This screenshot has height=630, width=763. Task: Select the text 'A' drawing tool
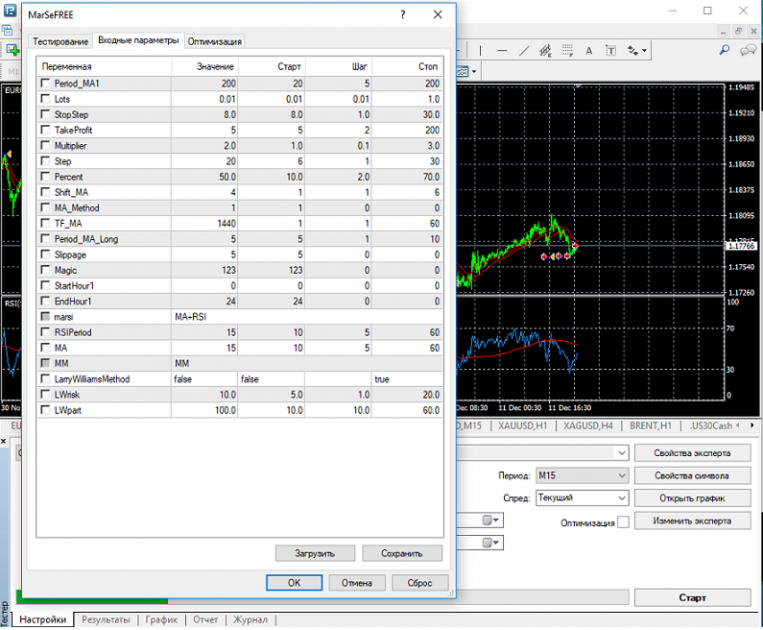[x=589, y=51]
